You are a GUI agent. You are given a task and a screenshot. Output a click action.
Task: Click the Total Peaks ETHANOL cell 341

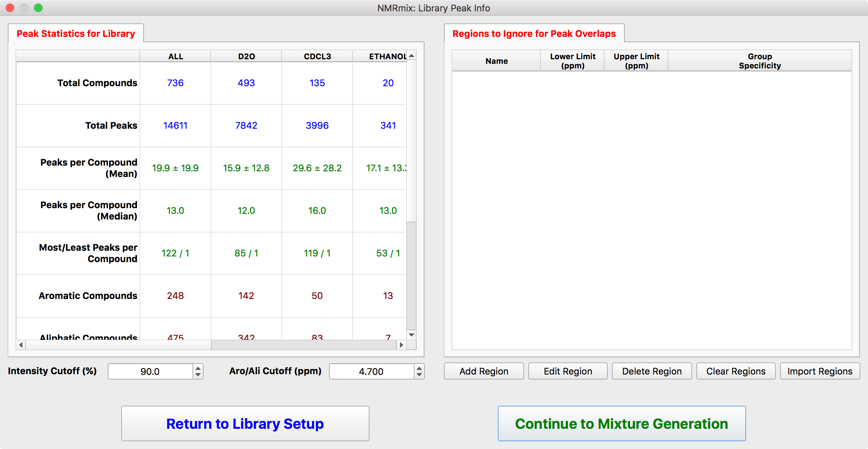pyautogui.click(x=380, y=126)
